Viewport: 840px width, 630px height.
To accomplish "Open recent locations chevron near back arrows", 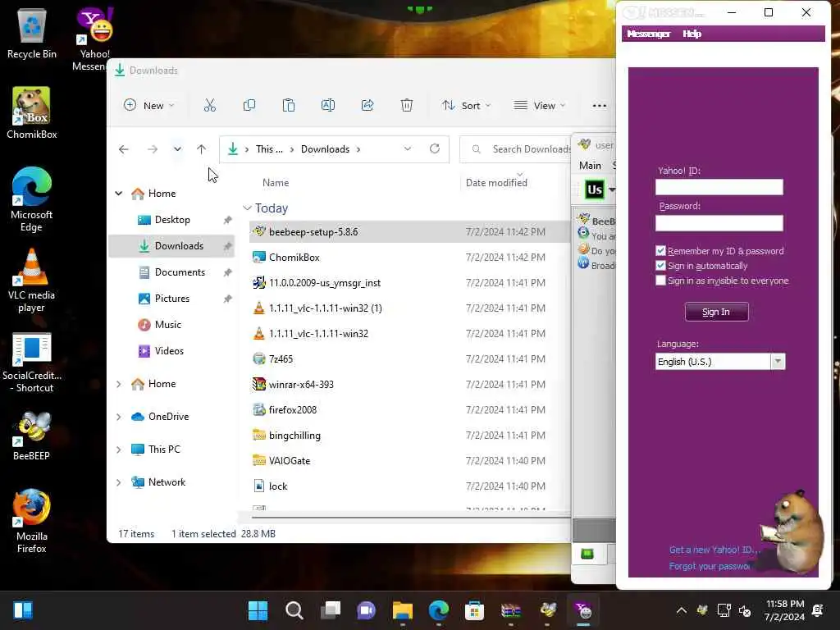I will 177,149.
